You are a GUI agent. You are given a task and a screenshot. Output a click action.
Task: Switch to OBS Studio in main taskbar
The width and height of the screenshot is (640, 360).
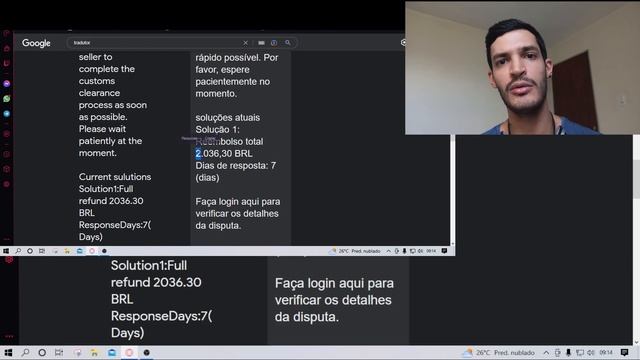click(147, 353)
